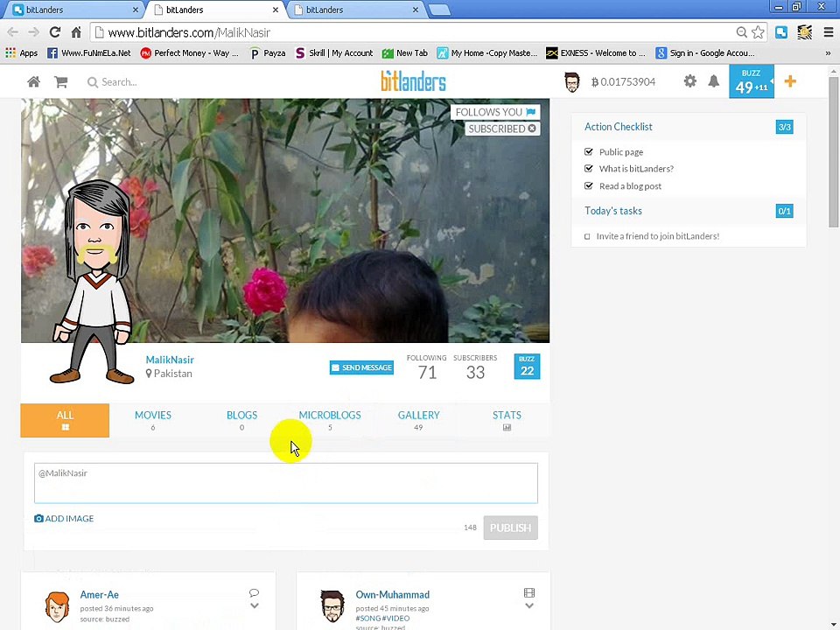Open Own-Muhammad avatar thumbnail
Viewport: 840px width, 630px height.
[332, 605]
